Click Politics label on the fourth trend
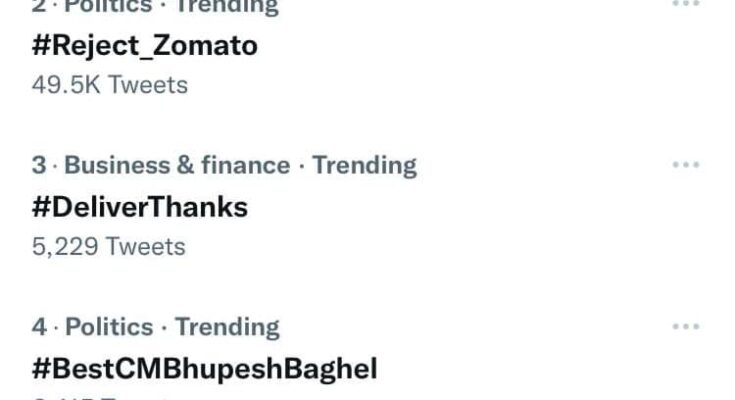 [x=109, y=327]
